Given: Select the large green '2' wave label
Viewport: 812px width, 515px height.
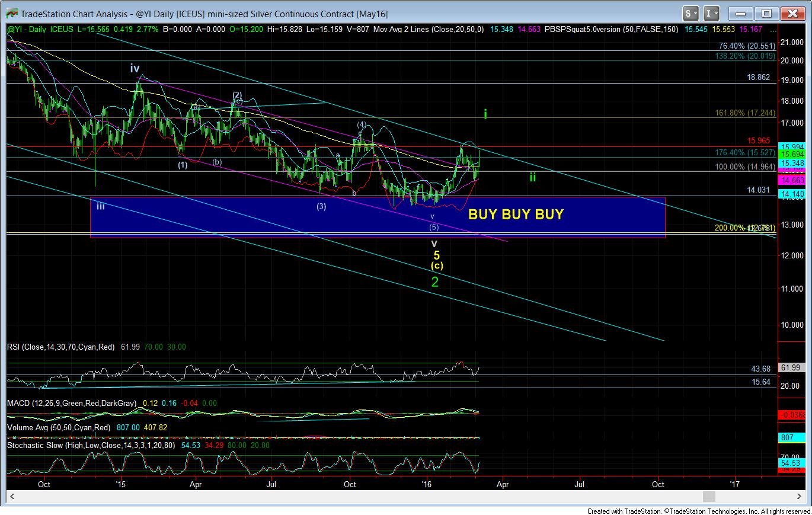Looking at the screenshot, I should [434, 282].
